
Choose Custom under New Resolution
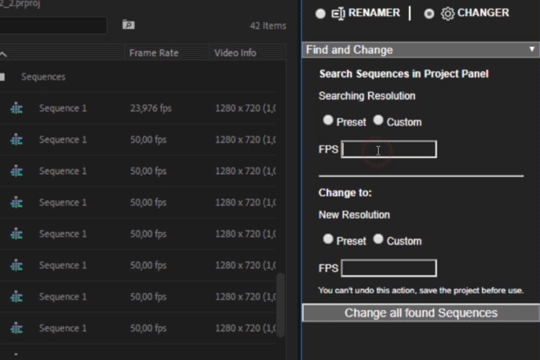click(378, 239)
